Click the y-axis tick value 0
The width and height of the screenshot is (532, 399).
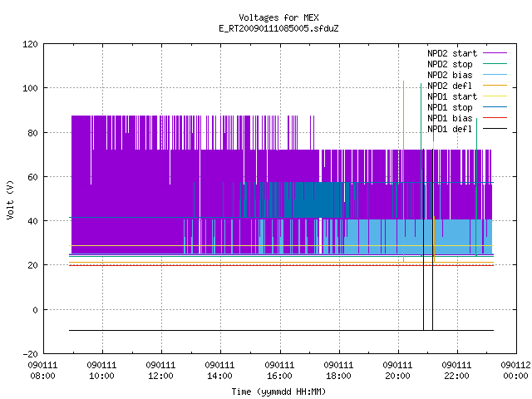click(x=35, y=310)
